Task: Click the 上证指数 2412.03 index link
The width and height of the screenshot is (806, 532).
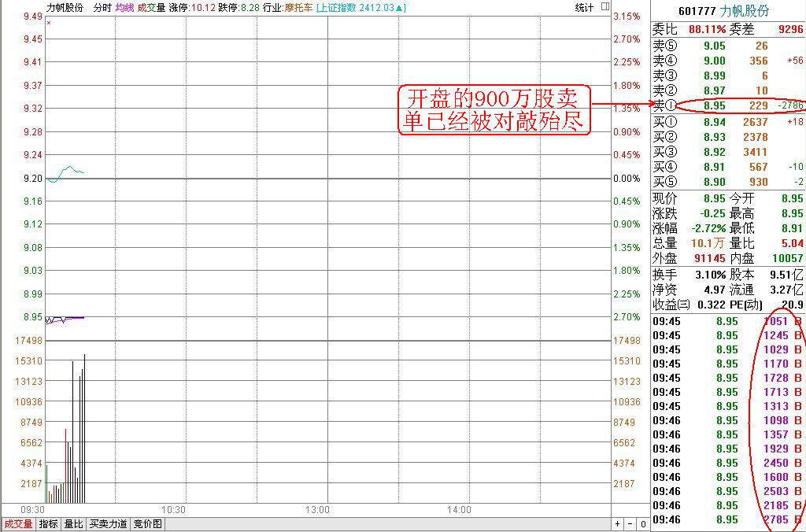Action: [361, 8]
